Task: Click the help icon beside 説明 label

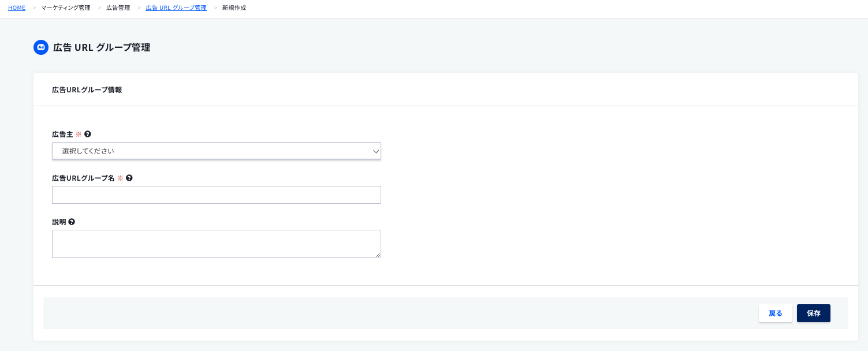Action: pos(72,222)
